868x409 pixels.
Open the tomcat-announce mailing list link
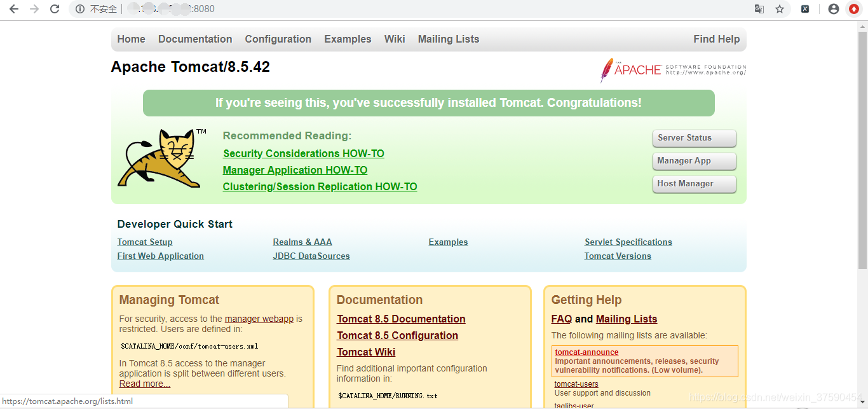pyautogui.click(x=587, y=352)
